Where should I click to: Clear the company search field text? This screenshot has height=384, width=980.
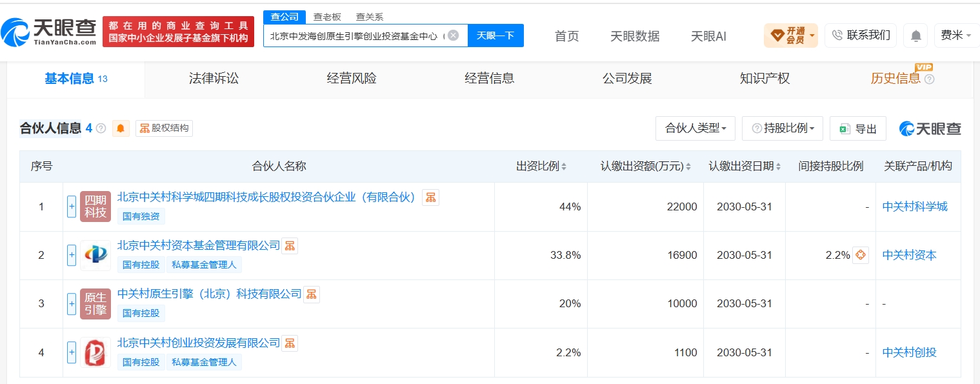(x=454, y=35)
